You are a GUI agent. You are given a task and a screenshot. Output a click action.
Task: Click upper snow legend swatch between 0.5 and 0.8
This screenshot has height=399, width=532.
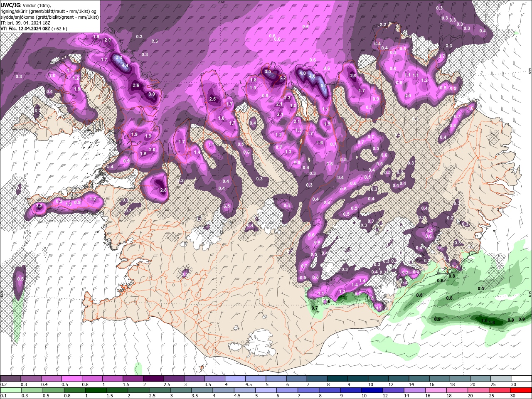point(71,378)
